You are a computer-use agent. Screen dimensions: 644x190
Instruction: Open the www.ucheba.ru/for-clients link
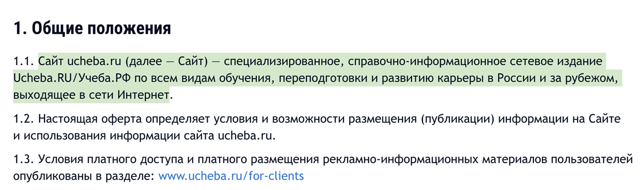pos(231,176)
